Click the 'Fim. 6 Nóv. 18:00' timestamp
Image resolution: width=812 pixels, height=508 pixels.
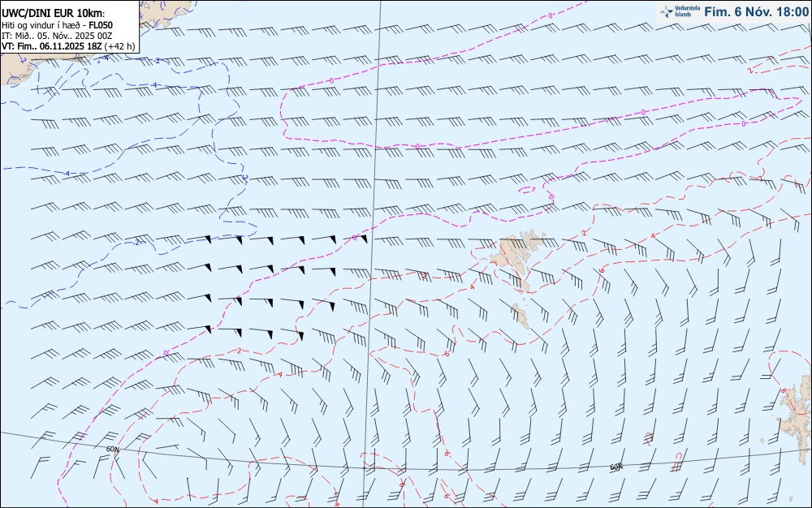pos(756,11)
